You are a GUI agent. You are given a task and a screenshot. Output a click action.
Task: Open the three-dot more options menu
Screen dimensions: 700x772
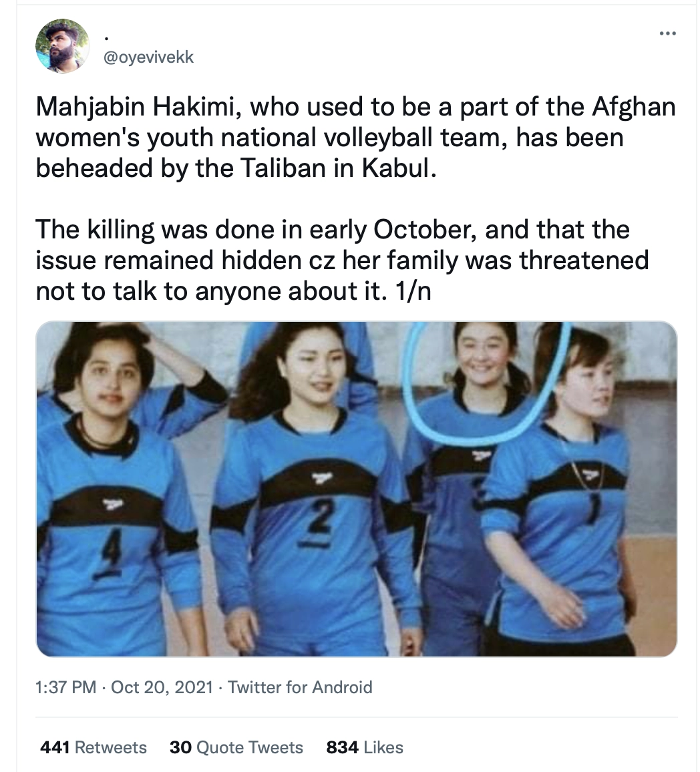point(667,33)
